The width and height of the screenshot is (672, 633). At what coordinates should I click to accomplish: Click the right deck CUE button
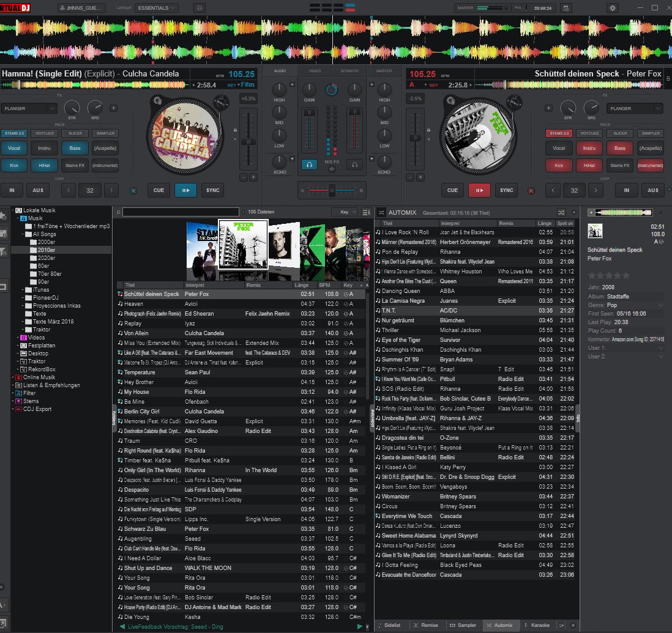[x=452, y=190]
